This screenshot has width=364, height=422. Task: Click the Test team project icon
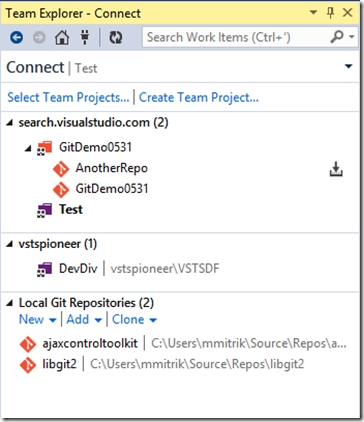point(44,210)
